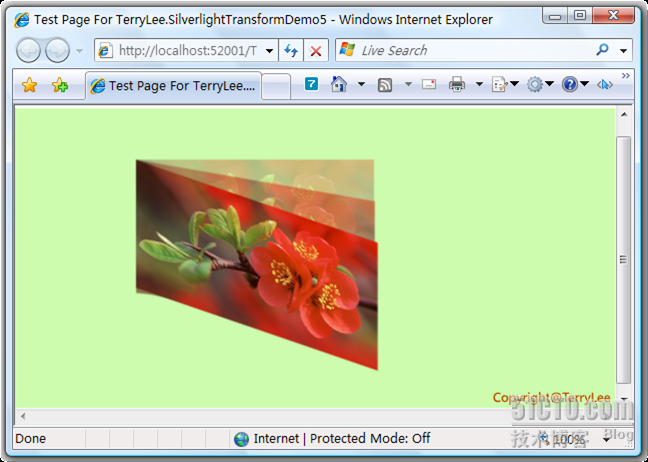Screen dimensions: 648x462
Task: Open the Favorites Center star
Action: 30,86
